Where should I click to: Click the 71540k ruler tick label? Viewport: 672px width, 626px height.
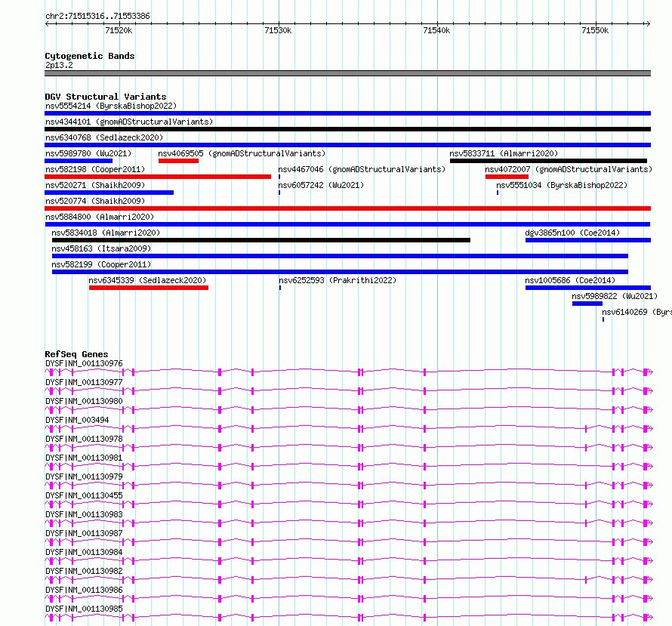(x=436, y=30)
